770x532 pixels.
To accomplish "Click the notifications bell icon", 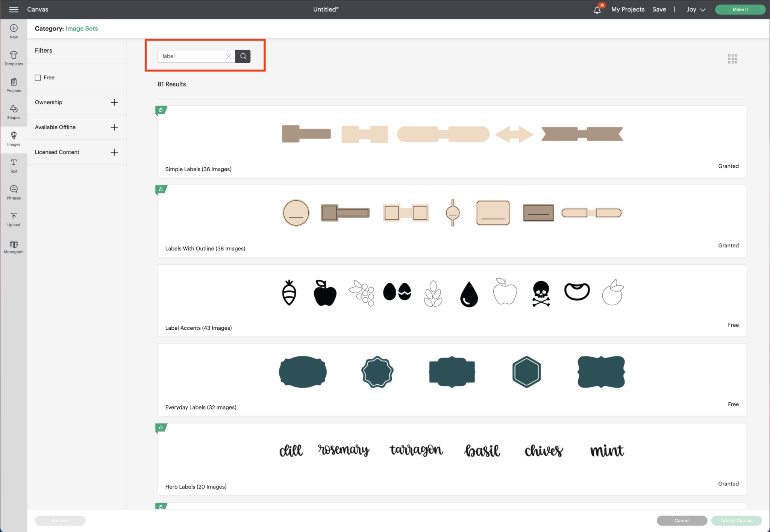I will (597, 10).
